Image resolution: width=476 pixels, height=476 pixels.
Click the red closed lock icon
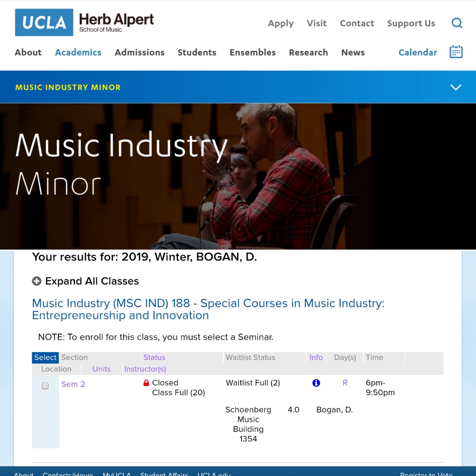click(146, 383)
